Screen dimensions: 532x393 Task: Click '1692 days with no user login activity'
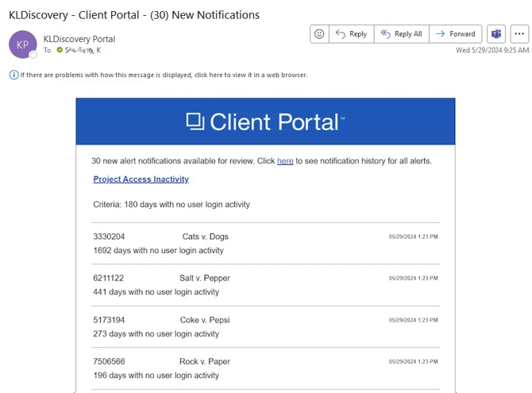[159, 250]
